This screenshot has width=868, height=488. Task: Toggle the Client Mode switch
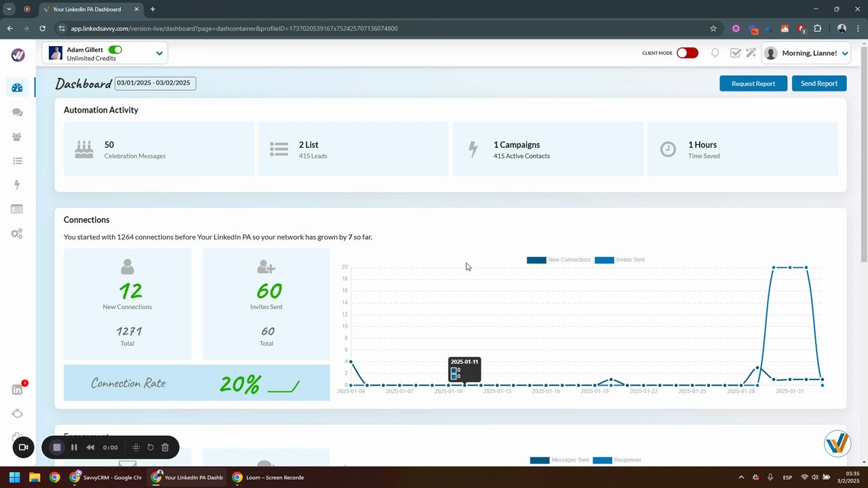tap(687, 53)
